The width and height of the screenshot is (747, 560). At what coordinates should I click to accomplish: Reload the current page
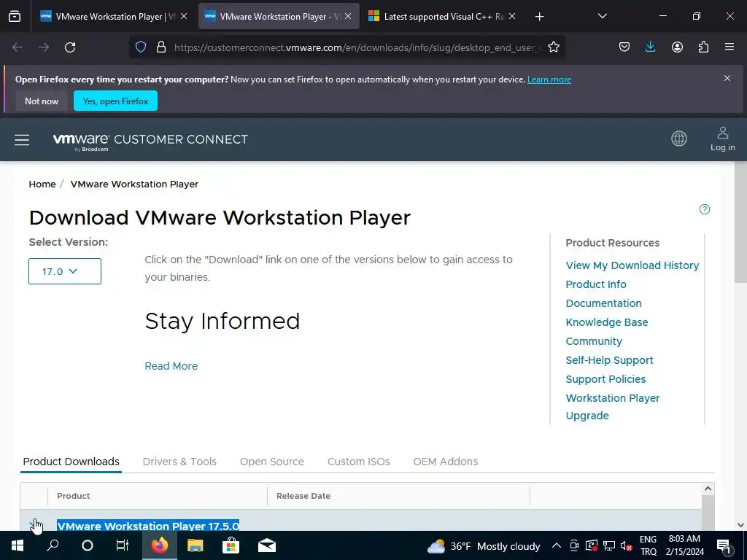pos(70,47)
